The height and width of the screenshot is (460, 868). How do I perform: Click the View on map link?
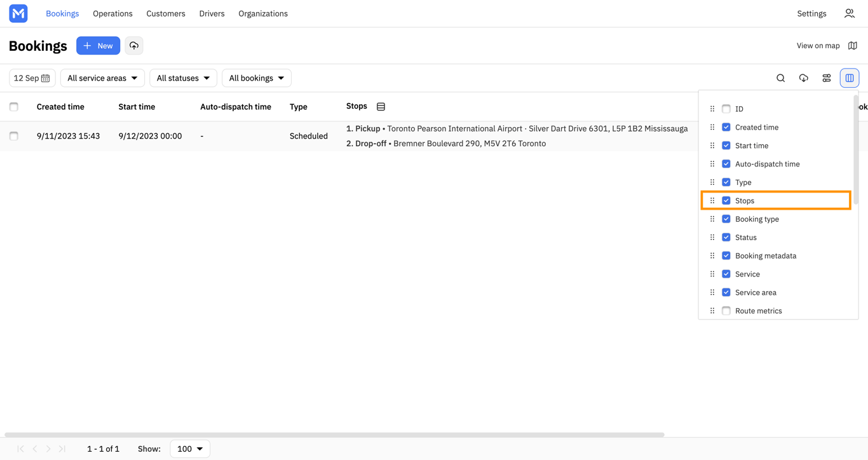click(818, 46)
